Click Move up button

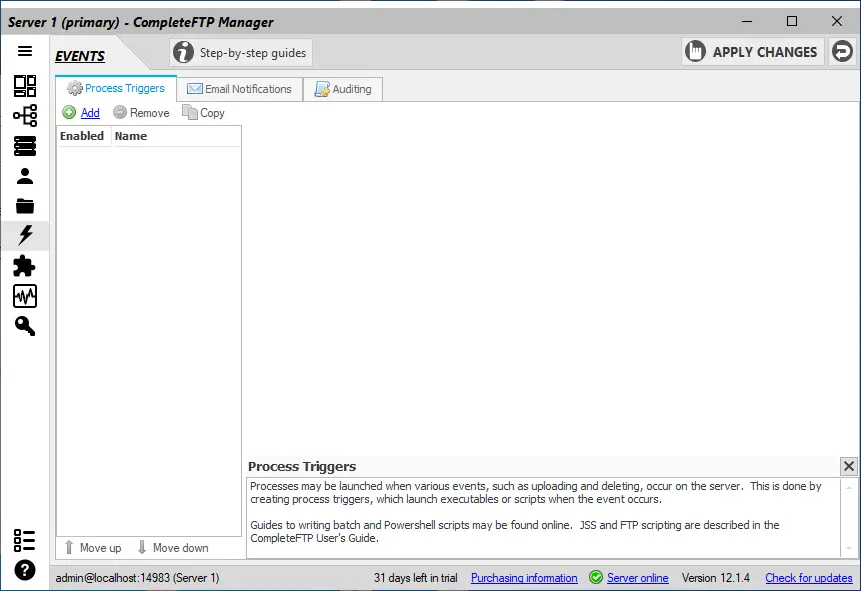[x=93, y=548]
